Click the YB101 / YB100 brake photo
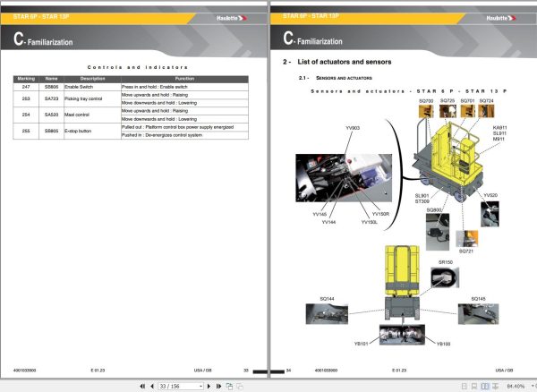The image size is (537, 392). 402,335
